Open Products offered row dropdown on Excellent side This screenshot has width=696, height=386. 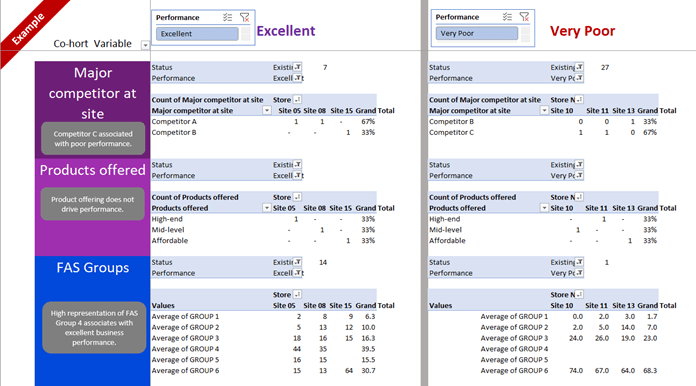[267, 208]
